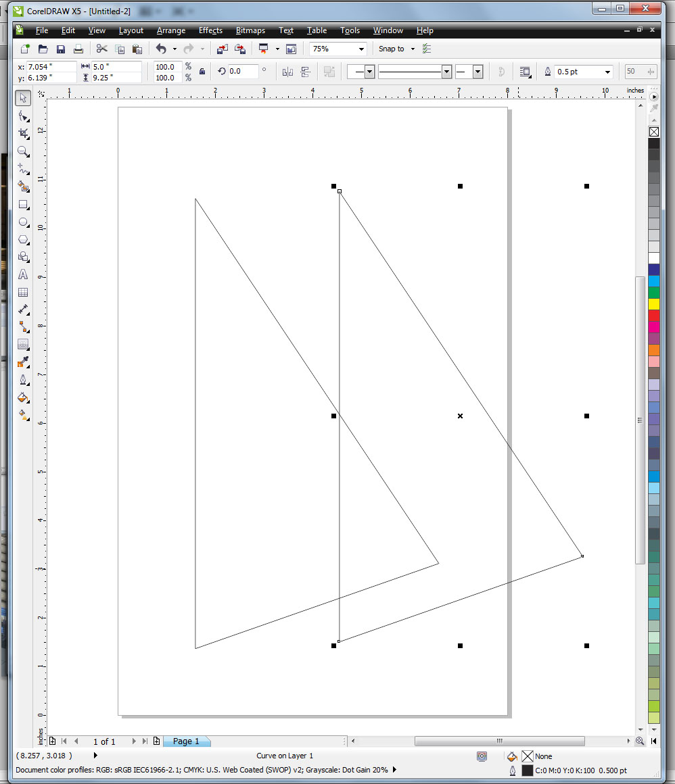Viewport: 675px width, 784px height.
Task: Open the Effects menu
Action: [x=210, y=30]
